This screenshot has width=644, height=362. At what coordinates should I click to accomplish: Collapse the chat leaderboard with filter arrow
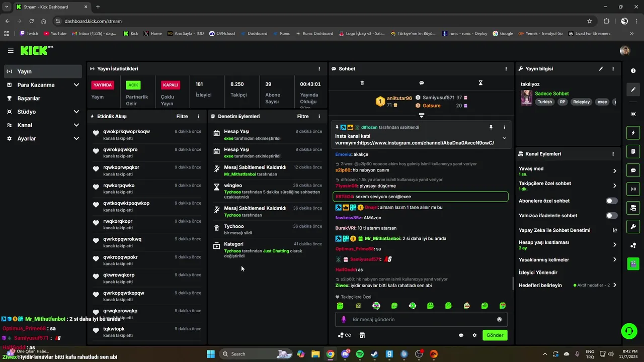point(422,115)
